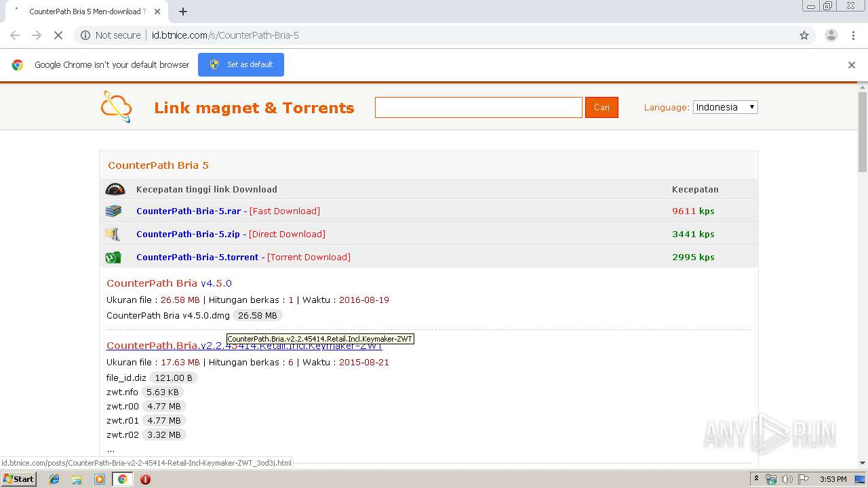Stop page loading with the X button
The image size is (868, 488).
coord(58,35)
